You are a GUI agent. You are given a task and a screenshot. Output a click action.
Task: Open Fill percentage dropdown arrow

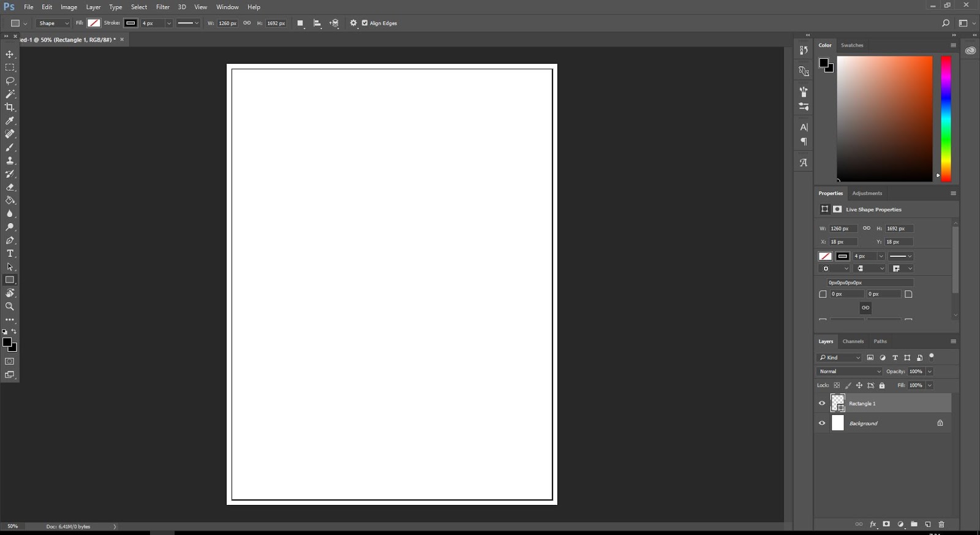point(930,385)
